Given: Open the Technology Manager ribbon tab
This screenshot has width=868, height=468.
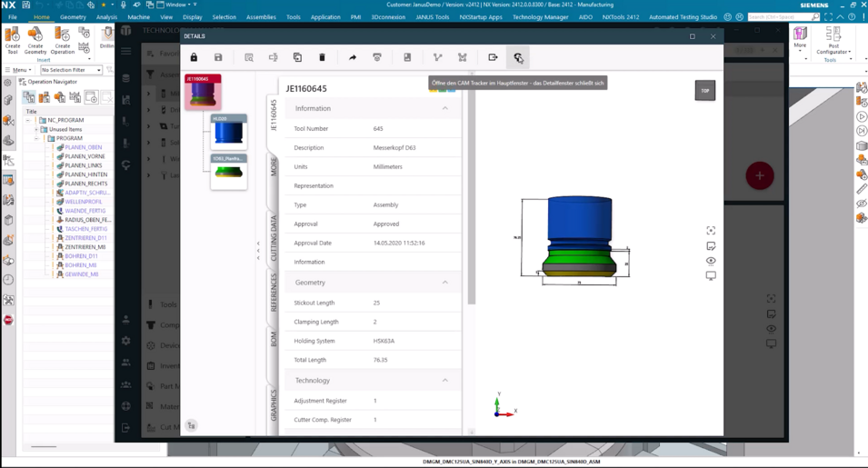Looking at the screenshot, I should point(540,17).
